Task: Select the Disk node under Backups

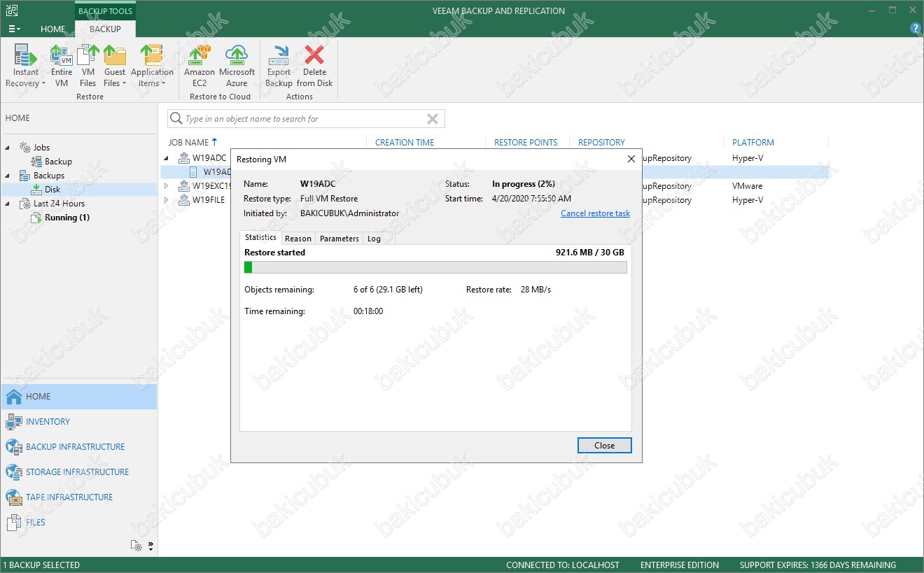Action: [52, 190]
